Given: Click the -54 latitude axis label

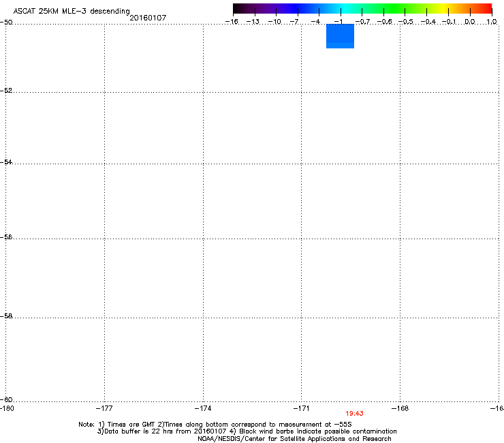Looking at the screenshot, I should (x=6, y=162).
